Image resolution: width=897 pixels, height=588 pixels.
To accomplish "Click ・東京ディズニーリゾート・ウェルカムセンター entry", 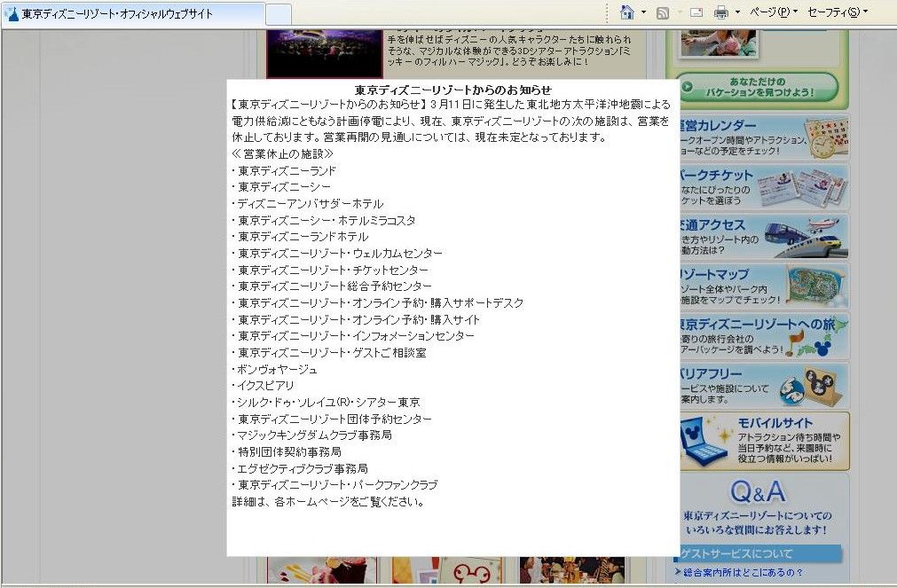I will tap(337, 254).
